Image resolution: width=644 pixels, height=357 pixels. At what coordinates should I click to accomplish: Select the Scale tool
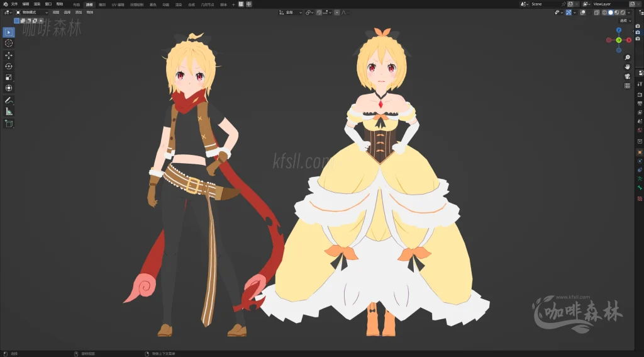coord(9,77)
